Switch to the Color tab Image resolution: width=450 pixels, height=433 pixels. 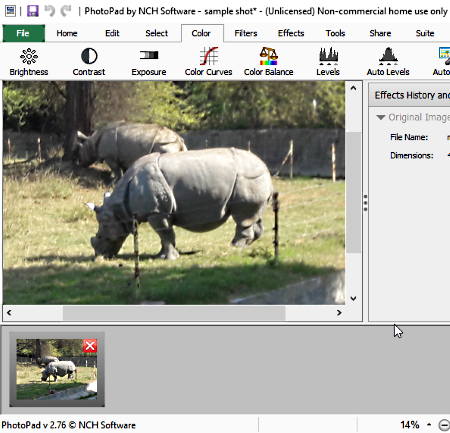[x=201, y=33]
